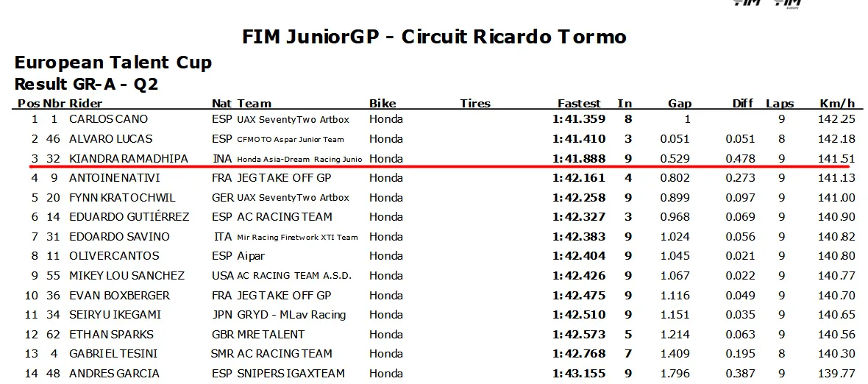Click the Fastest column header
Viewport: 868px width, 384px height.
579,104
